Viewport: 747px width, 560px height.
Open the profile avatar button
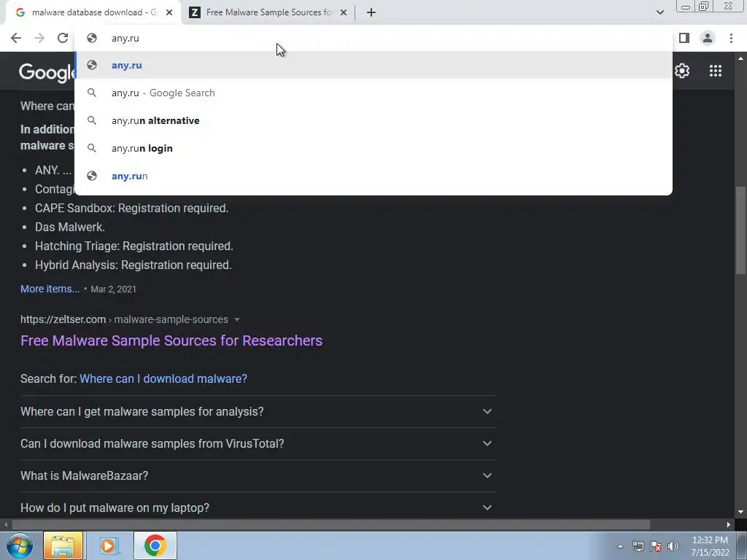[708, 38]
